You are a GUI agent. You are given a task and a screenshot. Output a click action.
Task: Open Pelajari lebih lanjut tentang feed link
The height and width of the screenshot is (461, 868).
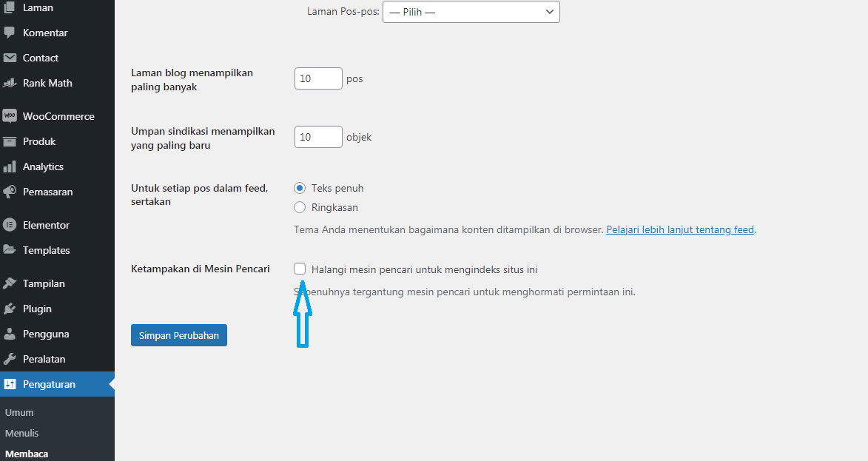pos(680,229)
